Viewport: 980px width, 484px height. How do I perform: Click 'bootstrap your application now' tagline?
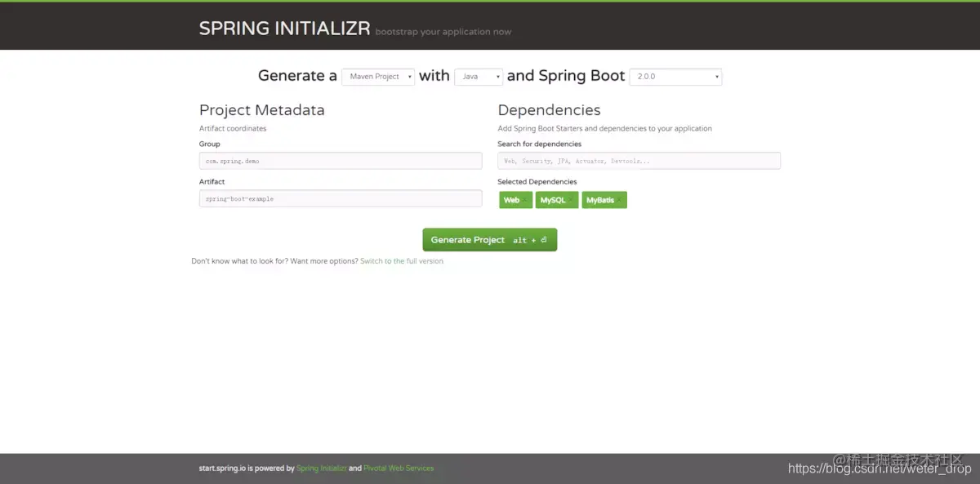coord(443,32)
